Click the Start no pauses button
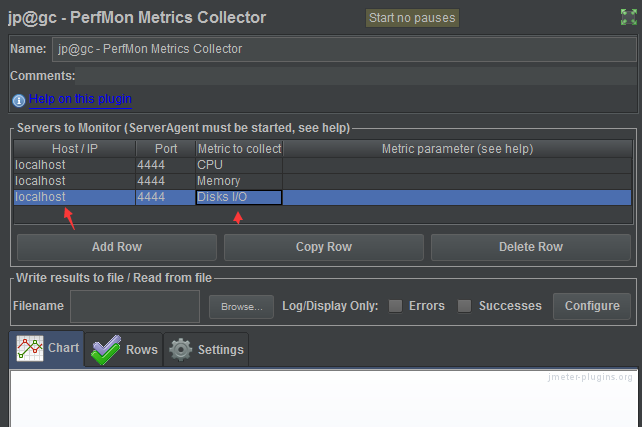The width and height of the screenshot is (642, 427). 412,18
